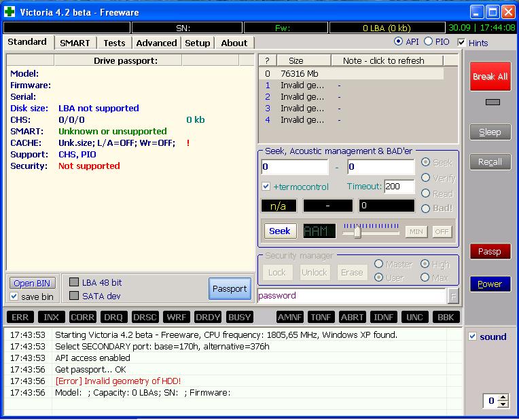Image resolution: width=519 pixels, height=420 pixels.
Task: Click the INX status indicator
Action: (52, 317)
